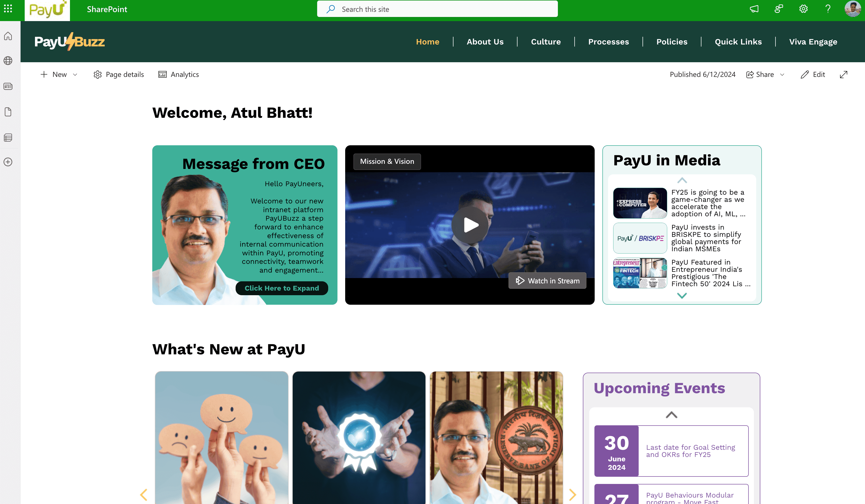Open the Culture menu item
Image resolution: width=865 pixels, height=504 pixels.
pos(546,41)
